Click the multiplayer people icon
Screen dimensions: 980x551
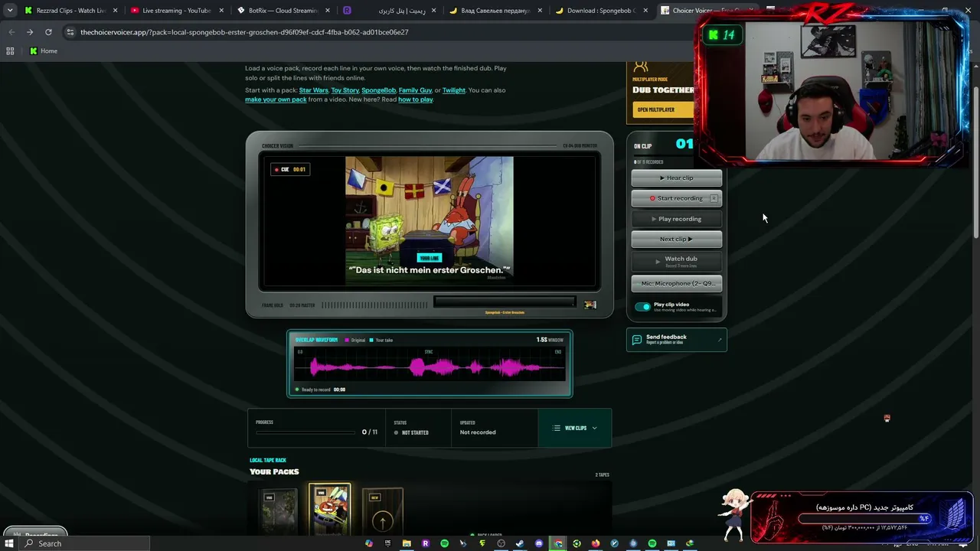point(641,67)
